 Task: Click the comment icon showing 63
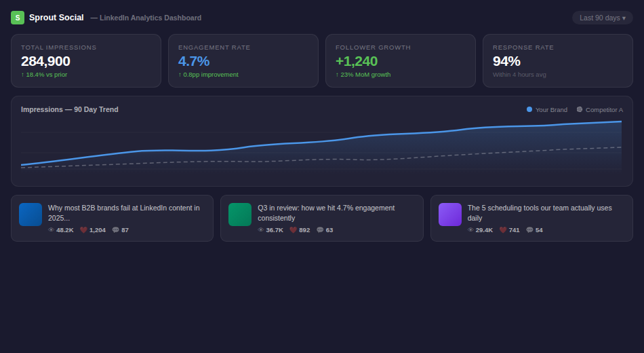[x=320, y=230]
